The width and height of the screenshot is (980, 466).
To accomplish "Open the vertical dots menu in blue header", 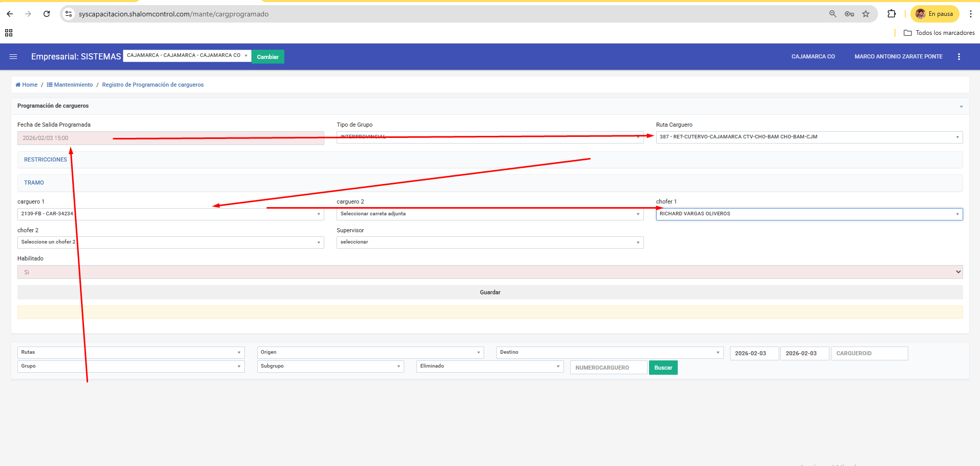I will [959, 56].
